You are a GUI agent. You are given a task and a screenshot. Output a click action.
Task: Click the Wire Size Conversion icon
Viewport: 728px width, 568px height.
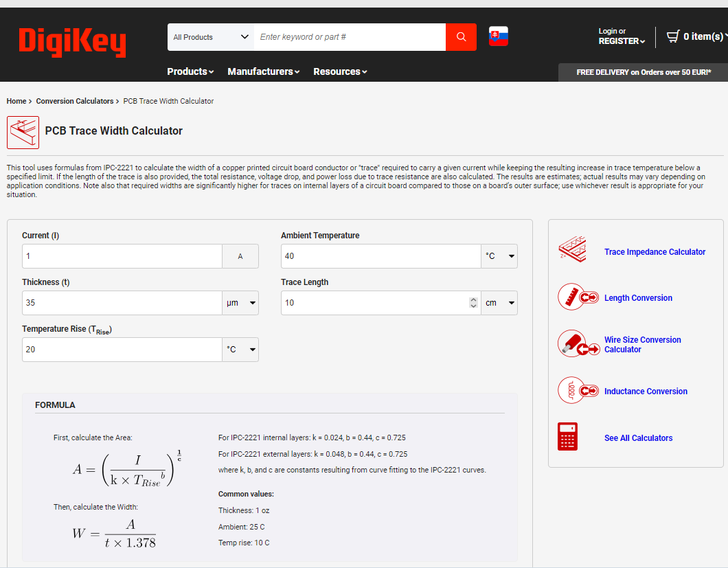pyautogui.click(x=577, y=344)
